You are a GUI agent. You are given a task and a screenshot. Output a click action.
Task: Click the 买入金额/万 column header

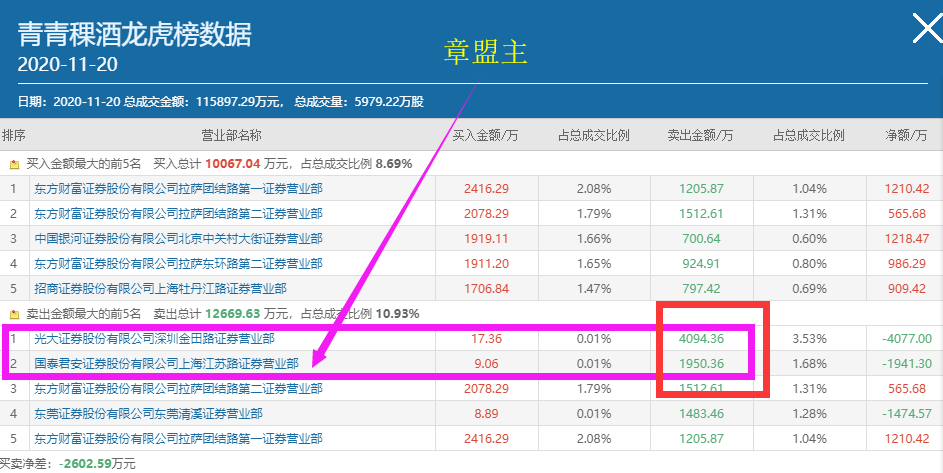click(x=485, y=135)
